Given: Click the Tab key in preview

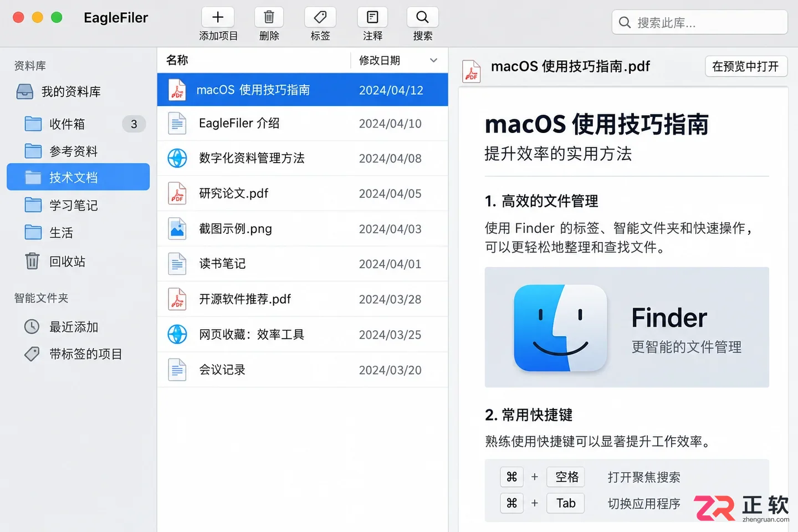Looking at the screenshot, I should [566, 503].
